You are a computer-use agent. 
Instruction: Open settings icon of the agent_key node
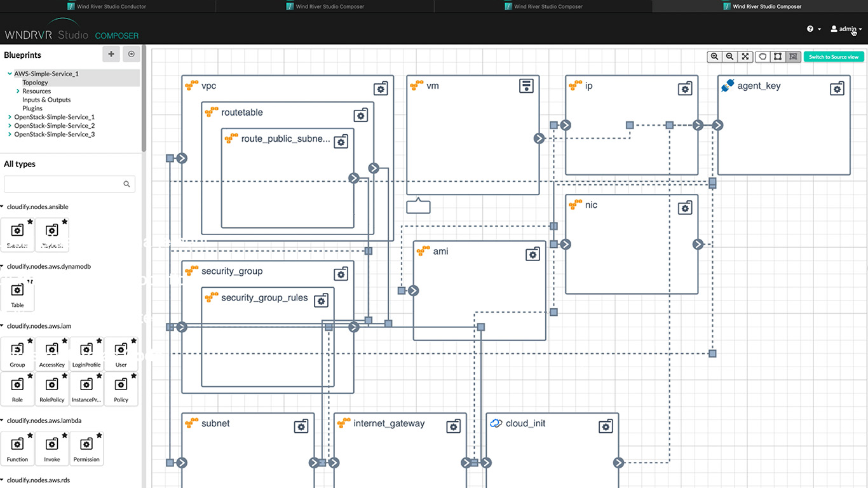click(x=837, y=88)
